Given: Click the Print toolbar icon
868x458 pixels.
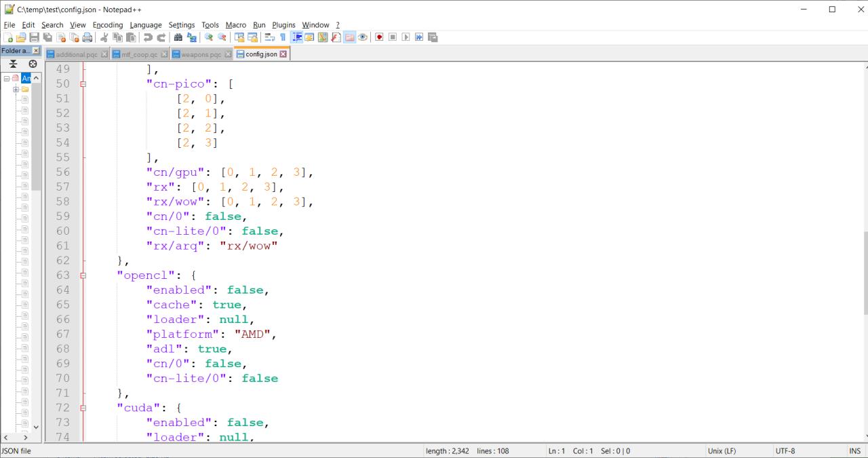Looking at the screenshot, I should pyautogui.click(x=87, y=37).
